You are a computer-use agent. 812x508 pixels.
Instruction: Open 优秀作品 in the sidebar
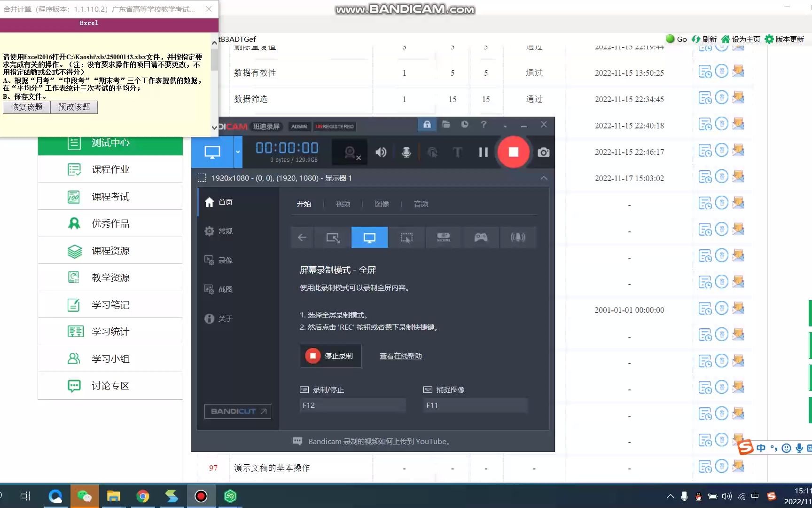coord(110,223)
